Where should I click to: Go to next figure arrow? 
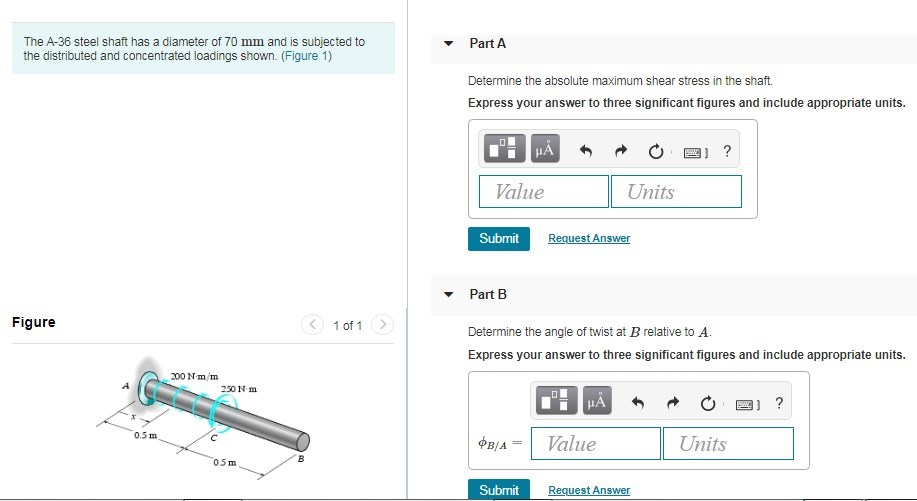coord(382,324)
